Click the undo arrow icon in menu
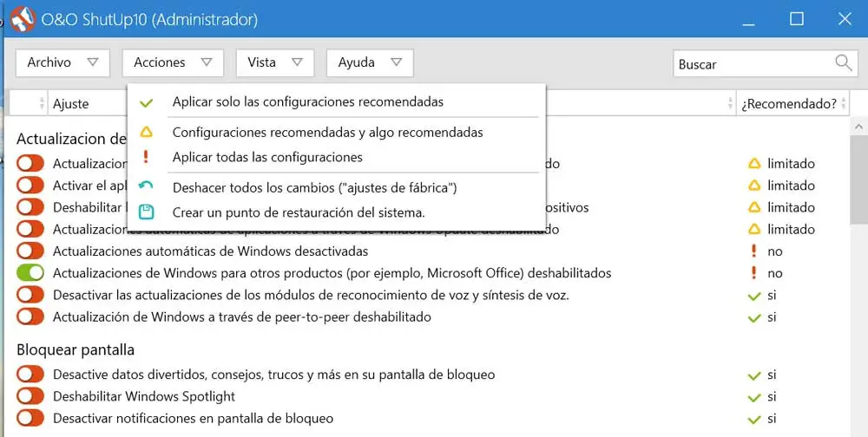The image size is (868, 437). pos(146,186)
